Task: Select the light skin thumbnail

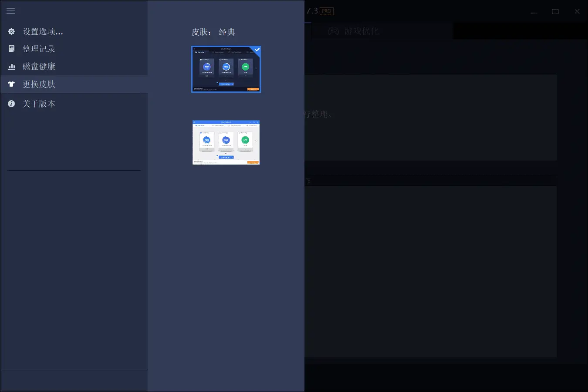Action: point(226,142)
